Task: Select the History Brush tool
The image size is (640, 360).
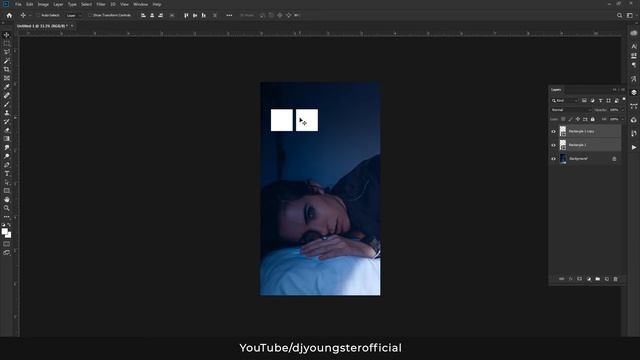Action: [7, 121]
